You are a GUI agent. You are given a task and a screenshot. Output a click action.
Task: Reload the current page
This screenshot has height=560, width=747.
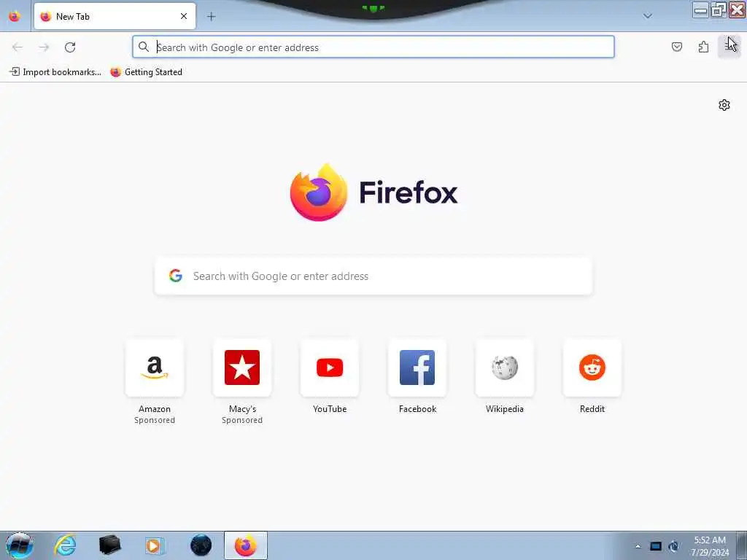coord(70,47)
